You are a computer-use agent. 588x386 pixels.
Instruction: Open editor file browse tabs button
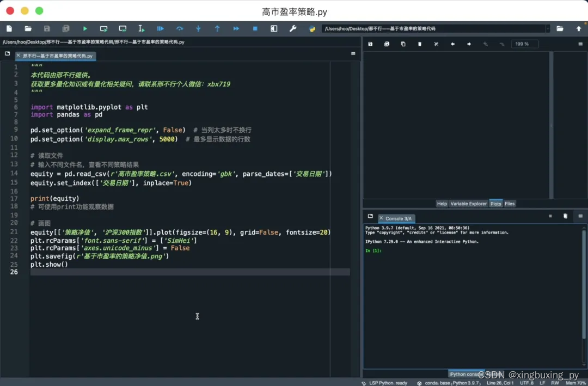[7, 54]
